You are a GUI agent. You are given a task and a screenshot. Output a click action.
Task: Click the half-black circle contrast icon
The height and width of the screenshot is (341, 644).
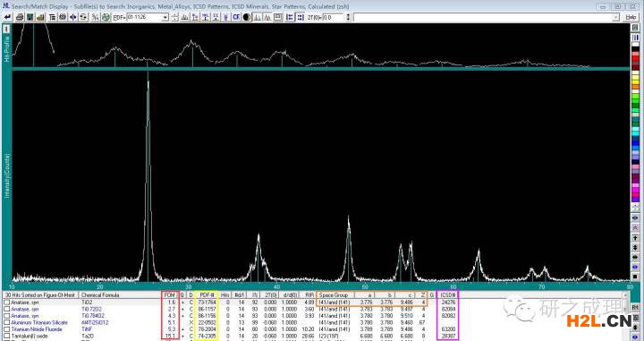coord(247,17)
